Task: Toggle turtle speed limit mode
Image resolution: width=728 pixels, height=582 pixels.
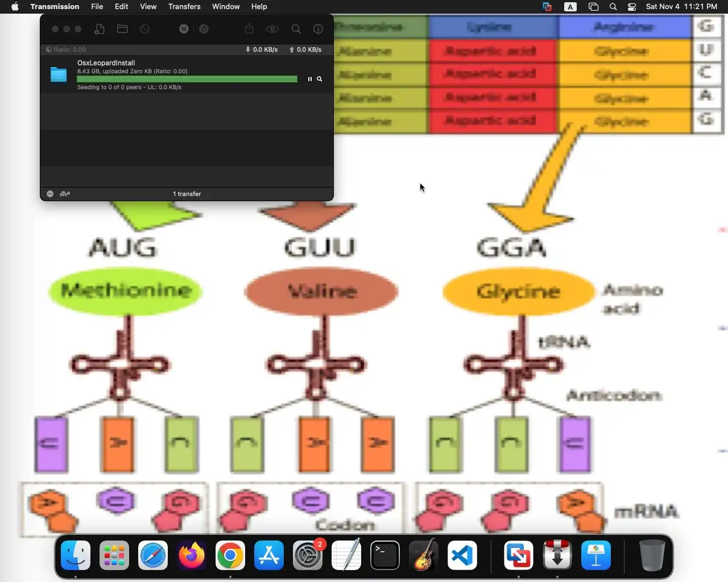Action: (65, 194)
